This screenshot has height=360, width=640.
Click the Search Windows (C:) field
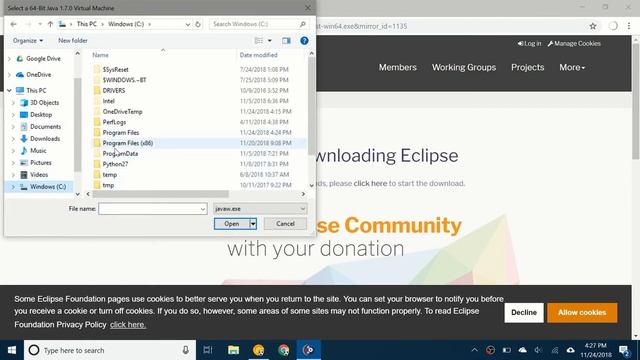coord(258,24)
